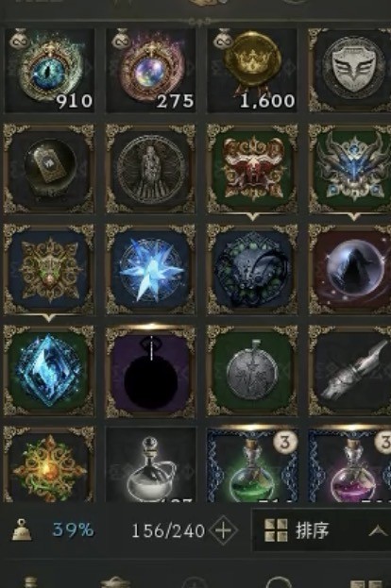This screenshot has height=588, width=391.
Task: Expand the sort menu chevron arrow
Action: 378,530
